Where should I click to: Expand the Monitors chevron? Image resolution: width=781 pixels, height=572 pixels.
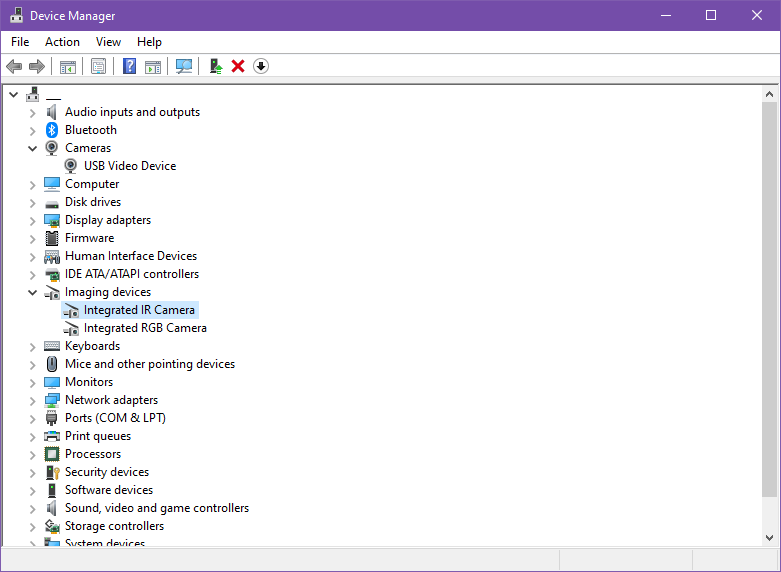coord(32,383)
